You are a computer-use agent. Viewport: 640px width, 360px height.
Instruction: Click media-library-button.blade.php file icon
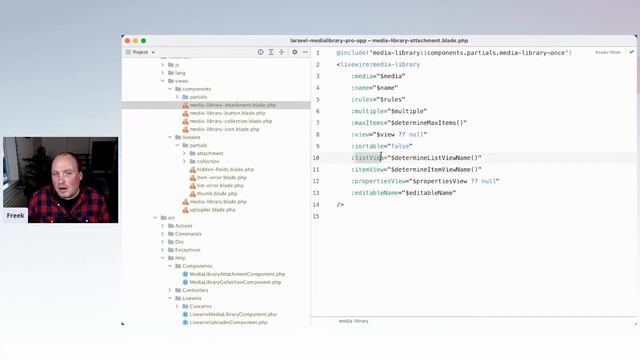(185, 113)
